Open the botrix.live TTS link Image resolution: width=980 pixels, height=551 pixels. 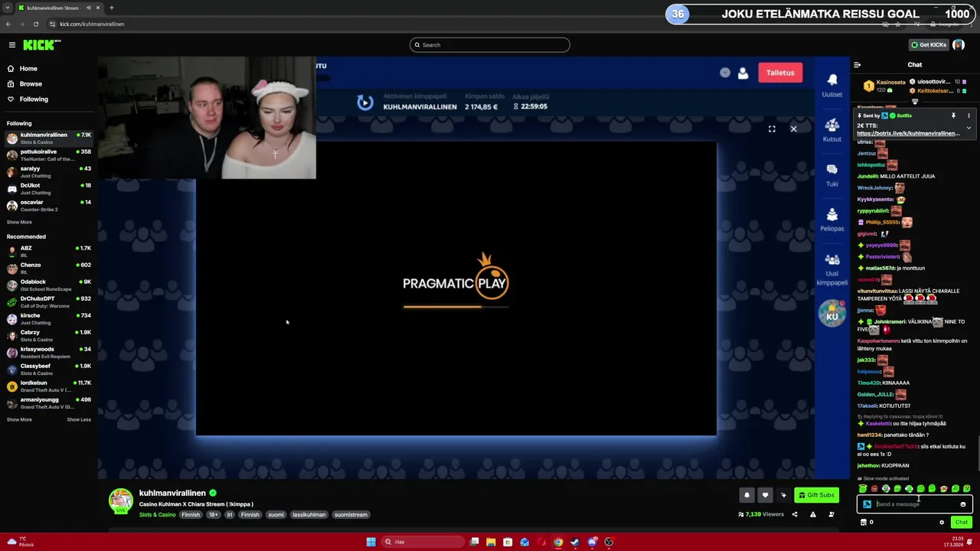click(x=908, y=133)
